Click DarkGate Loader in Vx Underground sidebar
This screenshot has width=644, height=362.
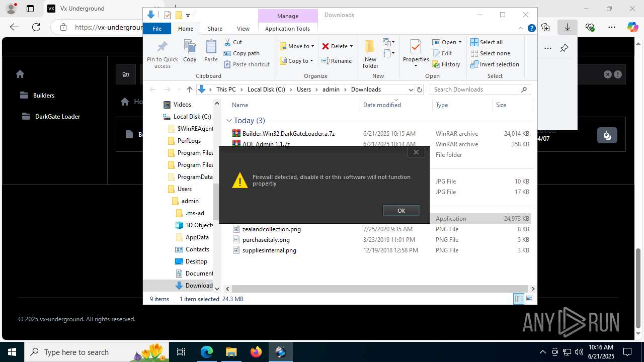click(57, 117)
